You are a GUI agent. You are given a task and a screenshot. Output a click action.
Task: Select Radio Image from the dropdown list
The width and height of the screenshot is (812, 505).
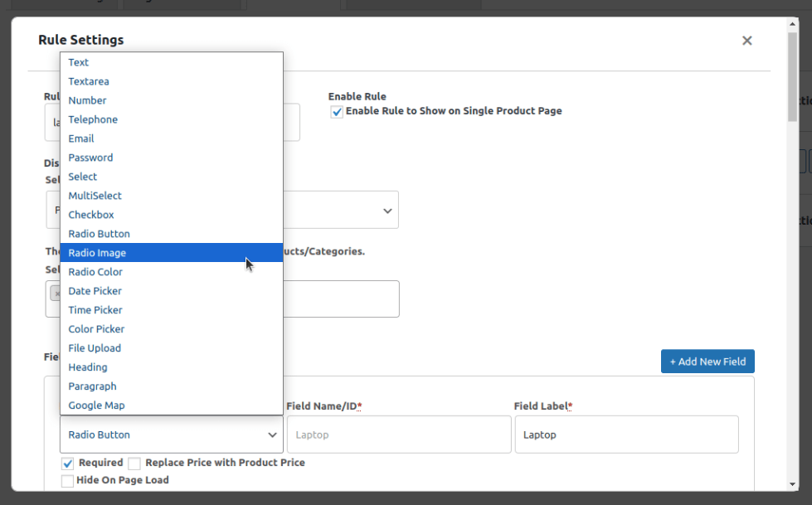coord(97,253)
